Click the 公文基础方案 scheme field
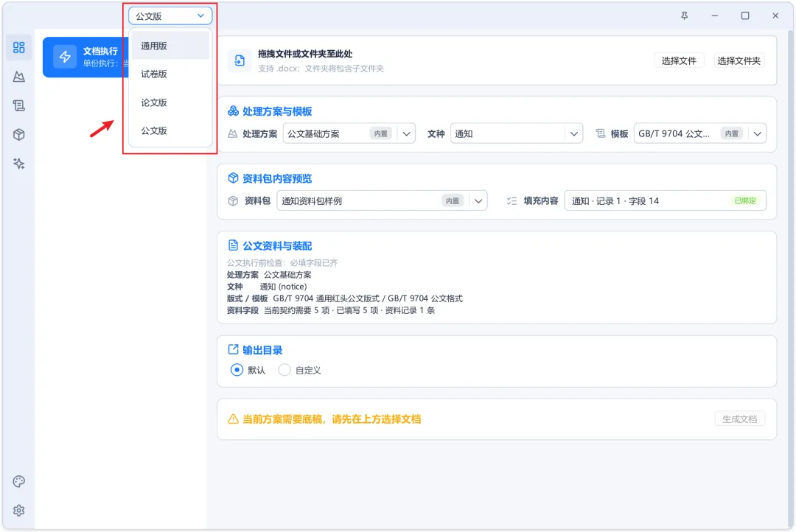 coord(349,134)
